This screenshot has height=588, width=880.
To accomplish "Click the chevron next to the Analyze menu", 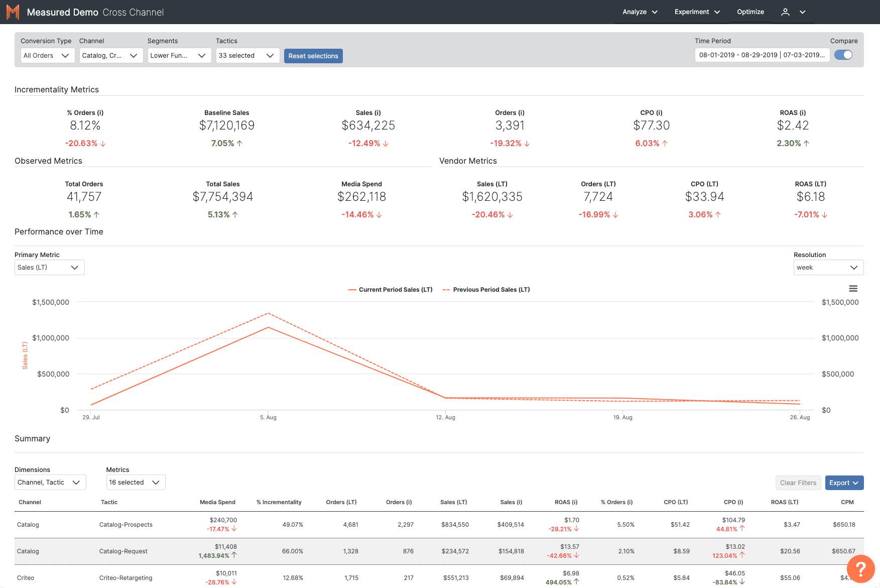I will point(655,12).
